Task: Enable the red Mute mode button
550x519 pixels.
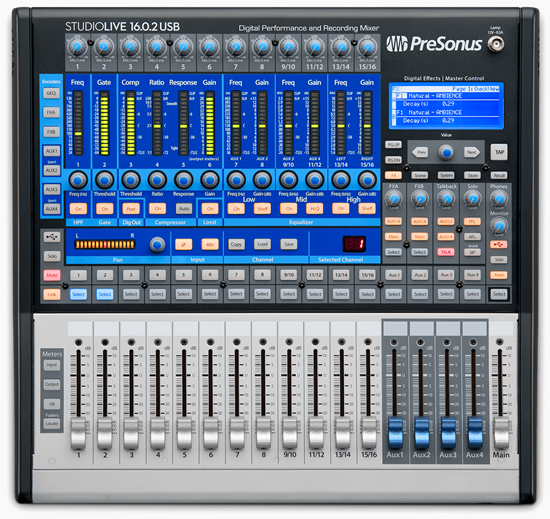Action: (52, 275)
